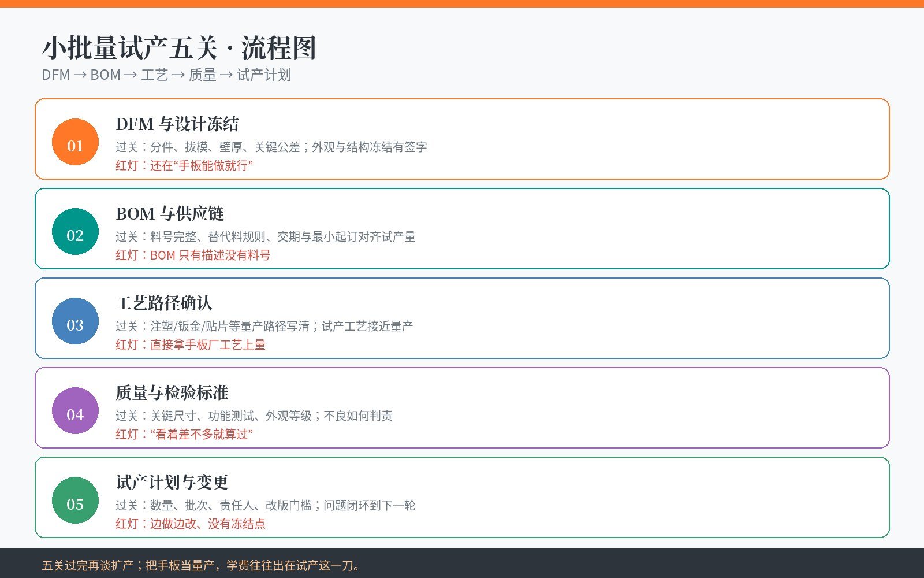The width and height of the screenshot is (924, 578).
Task: Click the green 05 step circle
Action: [x=75, y=501]
